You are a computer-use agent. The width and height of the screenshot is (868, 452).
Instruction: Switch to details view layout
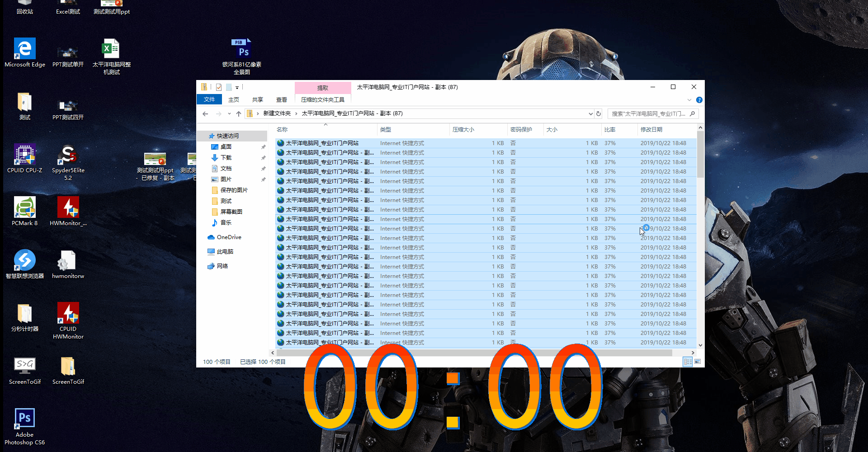pyautogui.click(x=688, y=362)
